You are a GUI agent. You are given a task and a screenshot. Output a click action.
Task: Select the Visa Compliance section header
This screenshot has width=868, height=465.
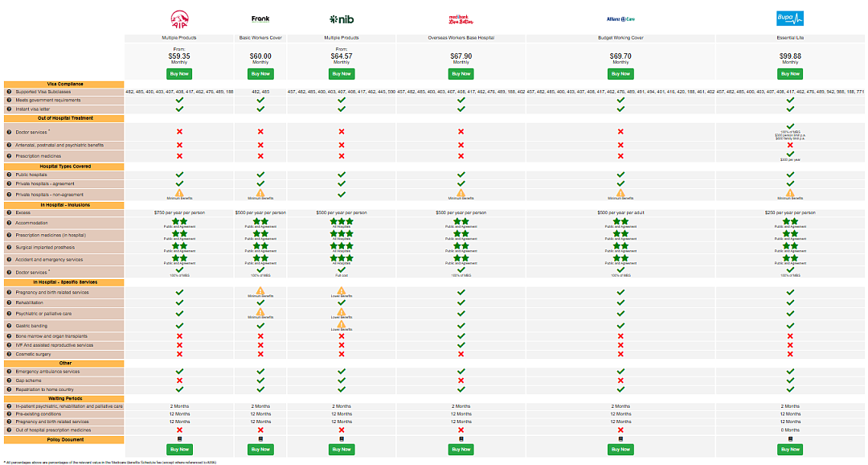[x=64, y=84]
